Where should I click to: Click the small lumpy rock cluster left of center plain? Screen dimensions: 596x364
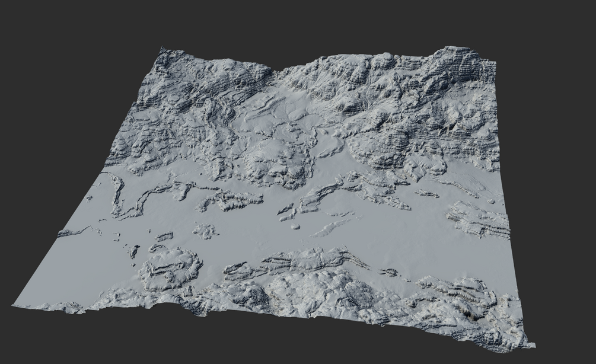(206, 231)
